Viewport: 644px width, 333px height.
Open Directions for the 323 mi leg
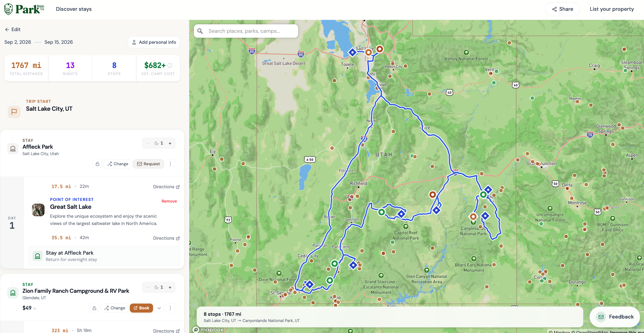pyautogui.click(x=166, y=331)
